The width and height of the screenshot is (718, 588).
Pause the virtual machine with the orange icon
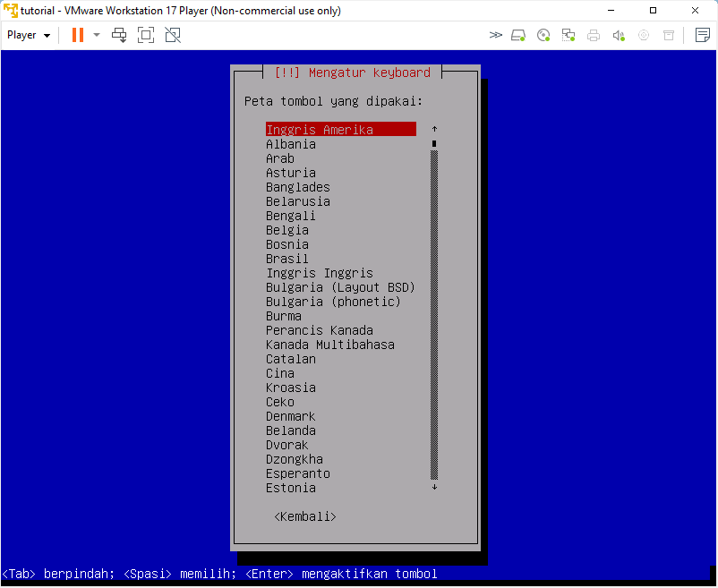pos(78,35)
